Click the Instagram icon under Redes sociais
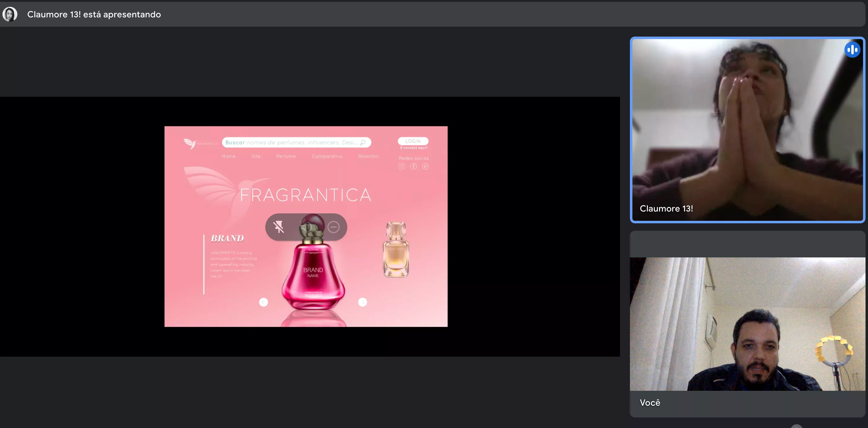Image resolution: width=868 pixels, height=428 pixels. 402,166
